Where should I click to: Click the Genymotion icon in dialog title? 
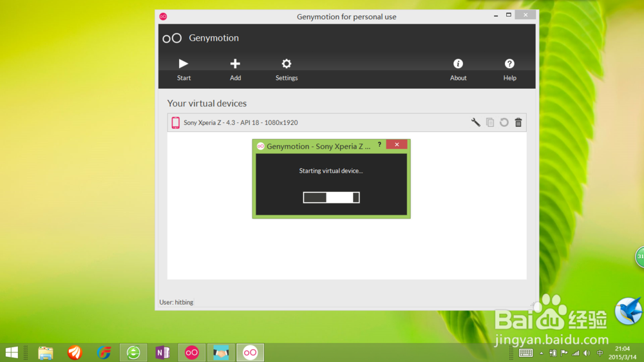click(x=260, y=146)
